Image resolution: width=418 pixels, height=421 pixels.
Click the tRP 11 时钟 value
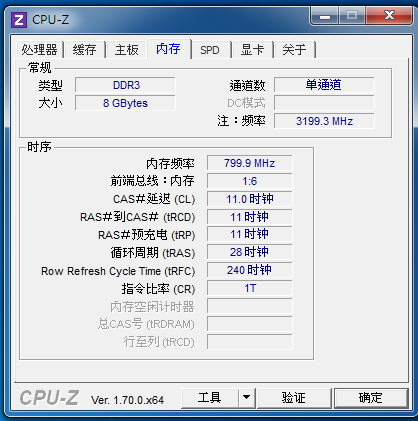click(250, 234)
